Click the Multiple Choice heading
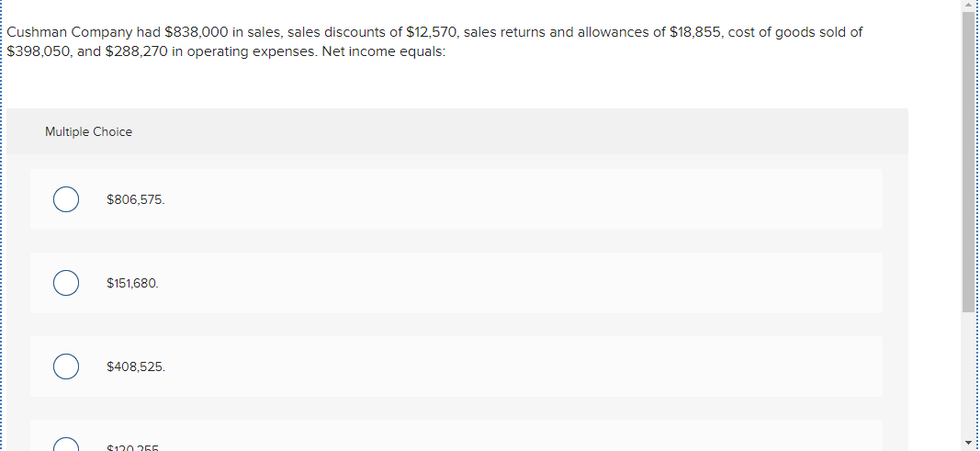The width and height of the screenshot is (980, 451). [88, 132]
